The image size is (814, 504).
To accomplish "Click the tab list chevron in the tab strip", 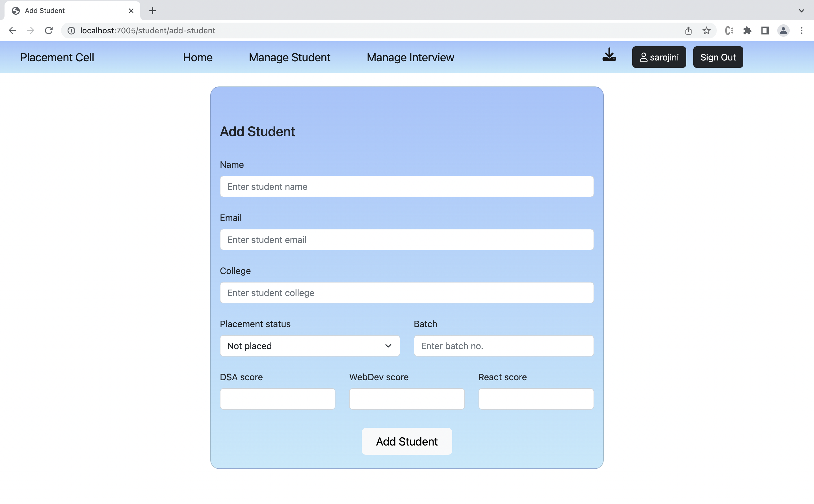I will [801, 11].
